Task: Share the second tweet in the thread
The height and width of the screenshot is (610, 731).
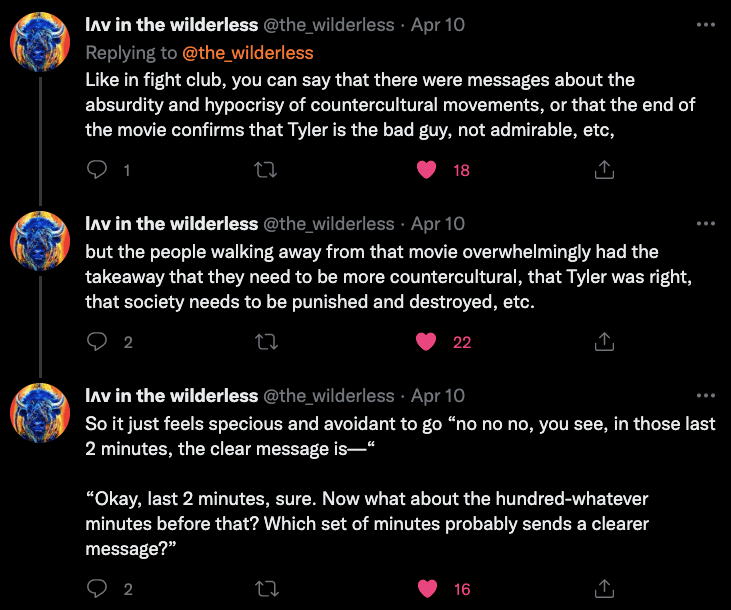Action: point(604,342)
